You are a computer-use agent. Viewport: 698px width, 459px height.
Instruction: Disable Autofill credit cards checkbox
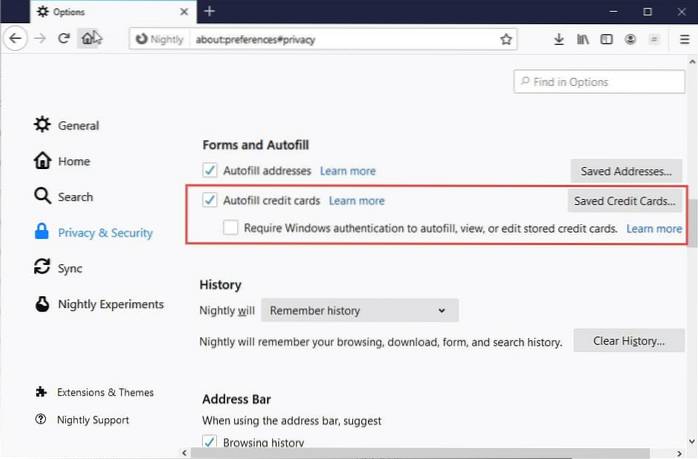(x=210, y=200)
